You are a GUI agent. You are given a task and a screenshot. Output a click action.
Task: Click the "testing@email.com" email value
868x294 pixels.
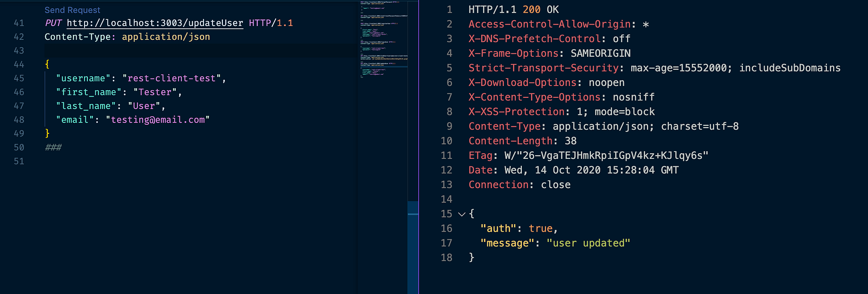pos(158,120)
